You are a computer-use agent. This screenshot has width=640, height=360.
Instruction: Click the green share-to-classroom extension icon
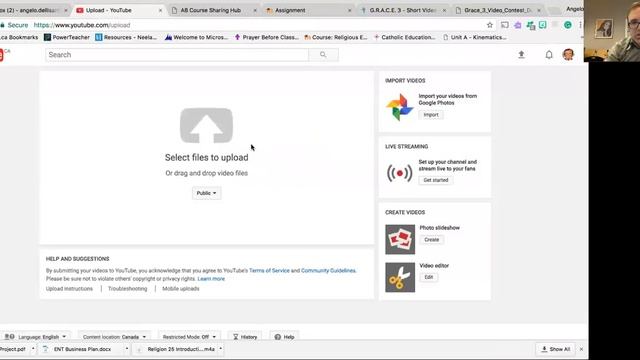pos(531,25)
